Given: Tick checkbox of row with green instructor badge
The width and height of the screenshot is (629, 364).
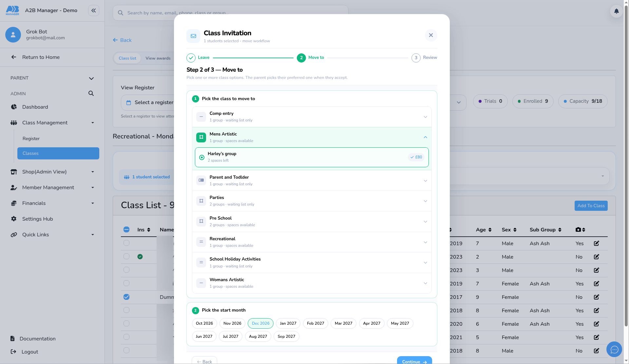Looking at the screenshot, I should pyautogui.click(x=126, y=256).
